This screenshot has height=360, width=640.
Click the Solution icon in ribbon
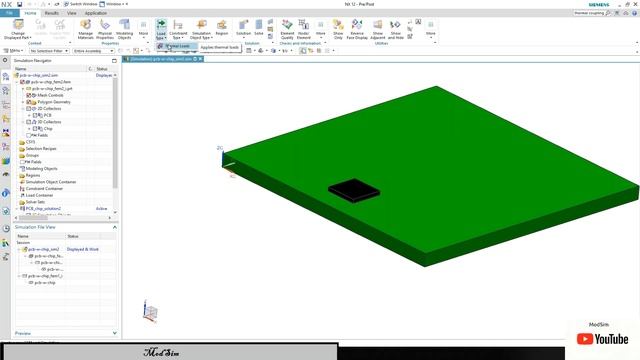(x=244, y=24)
